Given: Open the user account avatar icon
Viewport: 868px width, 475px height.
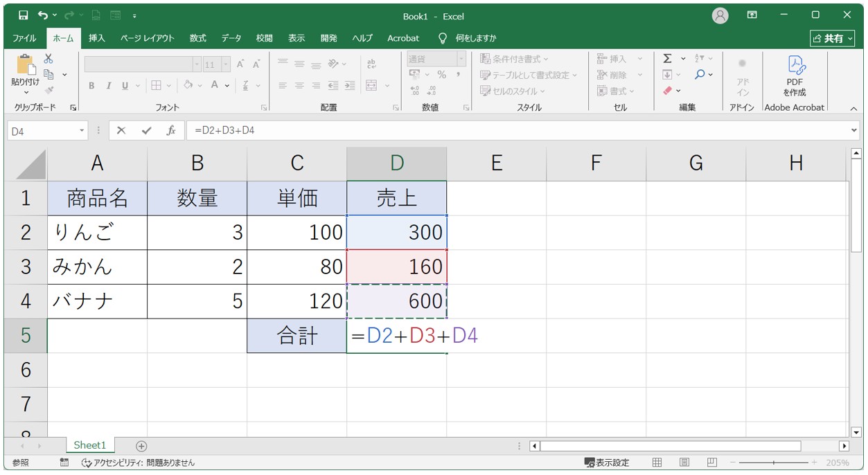Looking at the screenshot, I should point(720,15).
